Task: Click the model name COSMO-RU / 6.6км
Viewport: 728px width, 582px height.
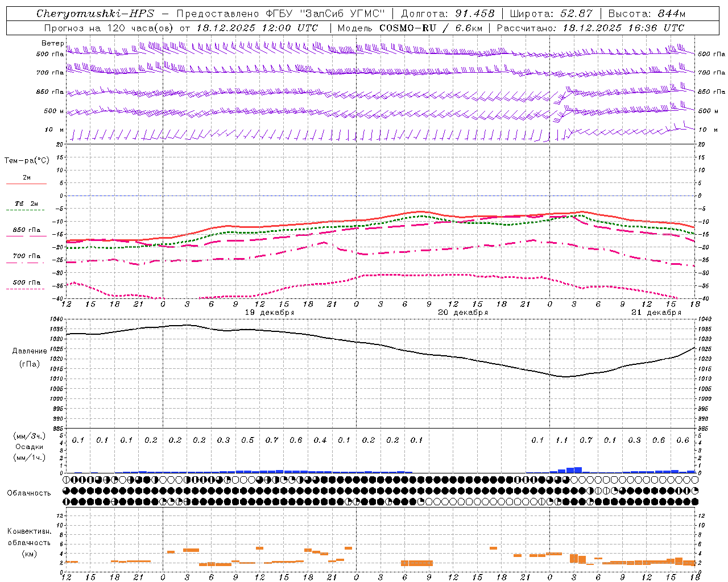Action: 431,28
